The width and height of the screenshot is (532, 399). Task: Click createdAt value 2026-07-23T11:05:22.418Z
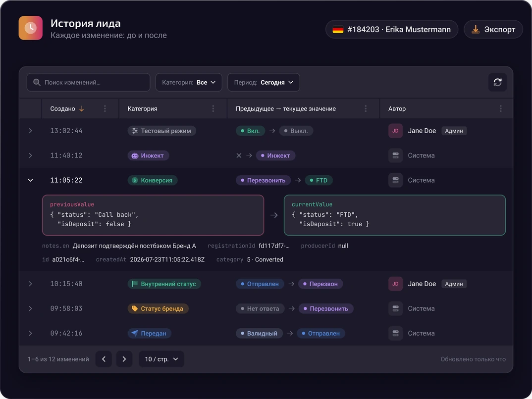167,260
